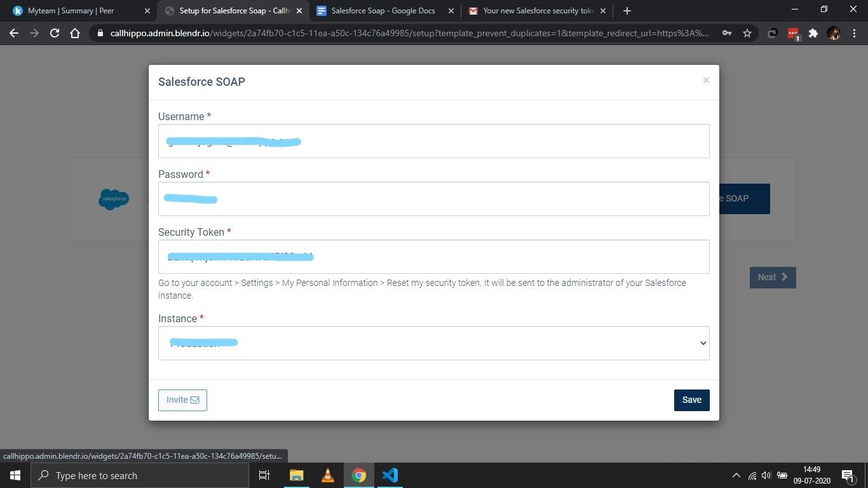
Task: Click the red extension icon with badge
Action: tap(793, 34)
